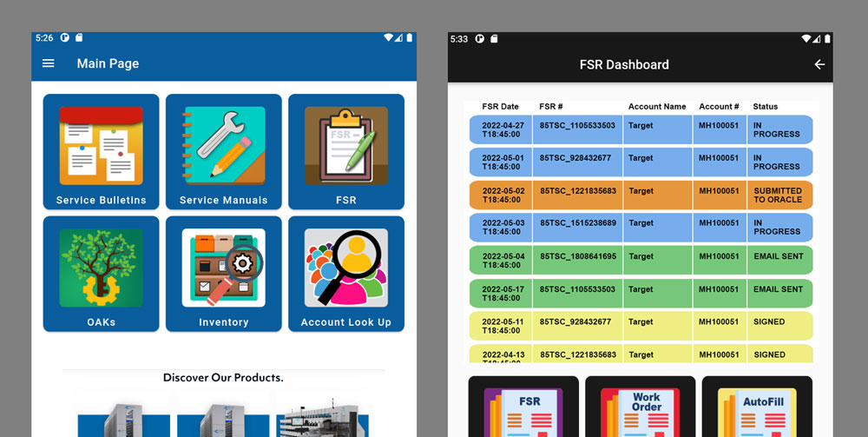
Task: Open the Service Manuals tile
Action: (223, 151)
